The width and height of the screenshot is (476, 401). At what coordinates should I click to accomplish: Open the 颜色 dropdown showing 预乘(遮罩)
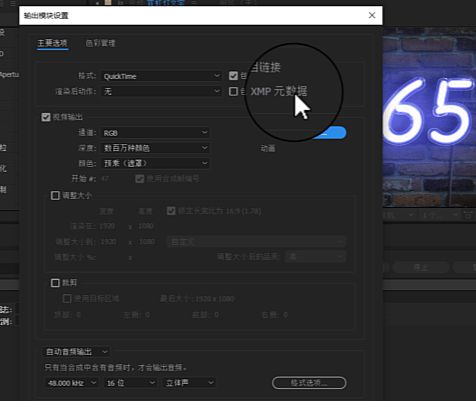pyautogui.click(x=155, y=163)
